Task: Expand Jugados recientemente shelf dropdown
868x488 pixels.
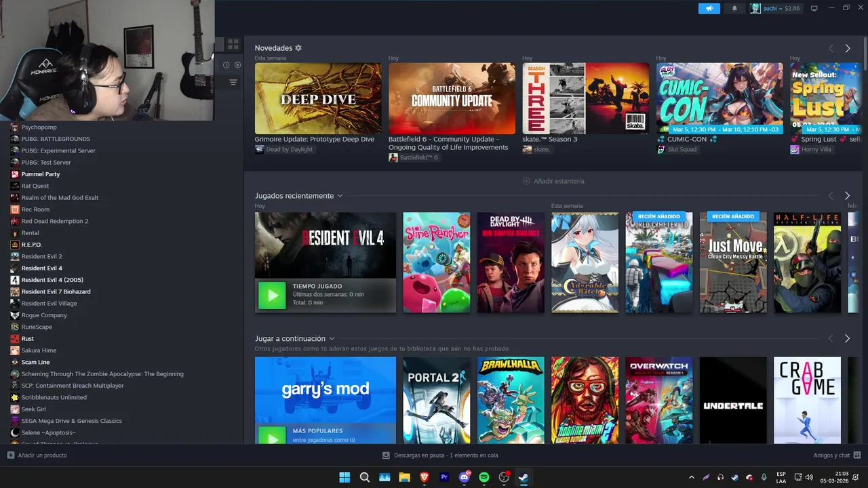Action: [340, 196]
